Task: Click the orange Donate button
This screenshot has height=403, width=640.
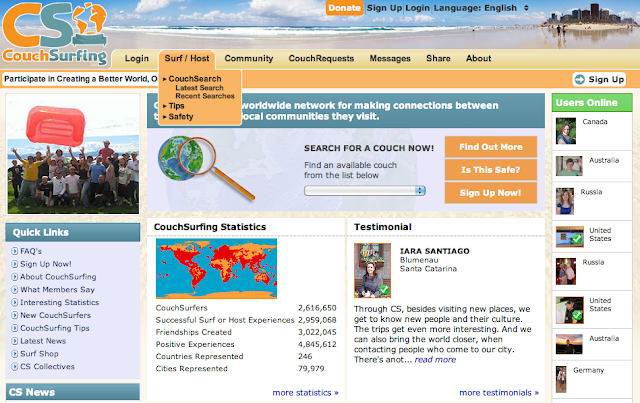Action: 344,8
